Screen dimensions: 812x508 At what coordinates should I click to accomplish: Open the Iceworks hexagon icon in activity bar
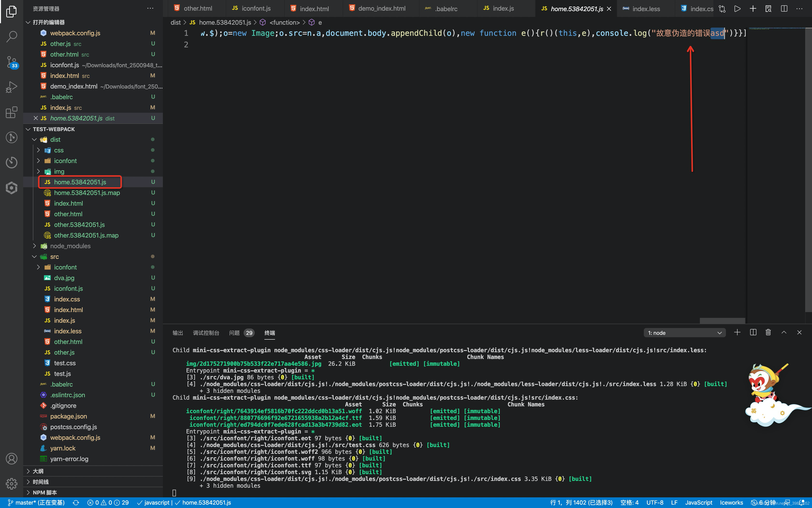click(11, 187)
